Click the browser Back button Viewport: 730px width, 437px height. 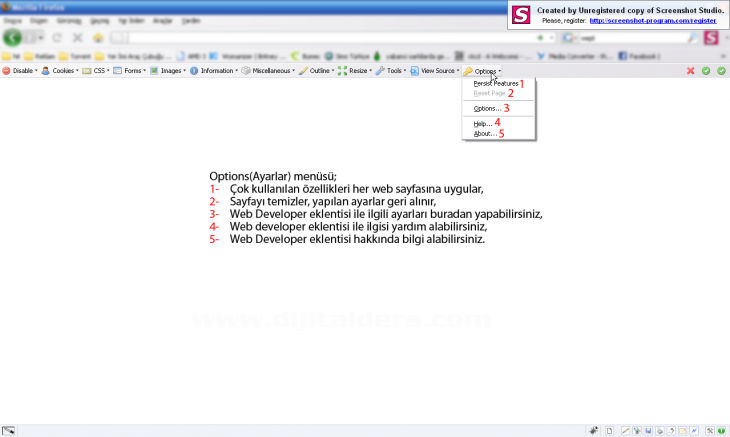pos(13,37)
